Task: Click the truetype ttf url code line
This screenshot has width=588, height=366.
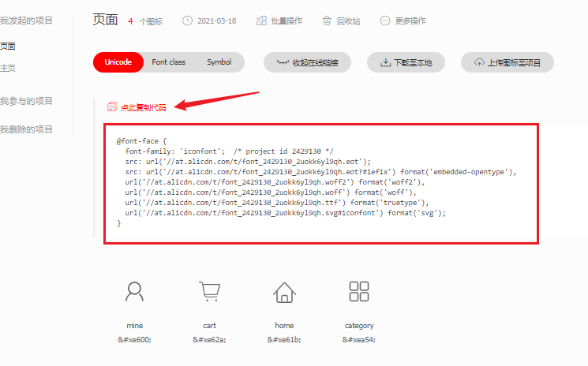Action: [x=277, y=203]
